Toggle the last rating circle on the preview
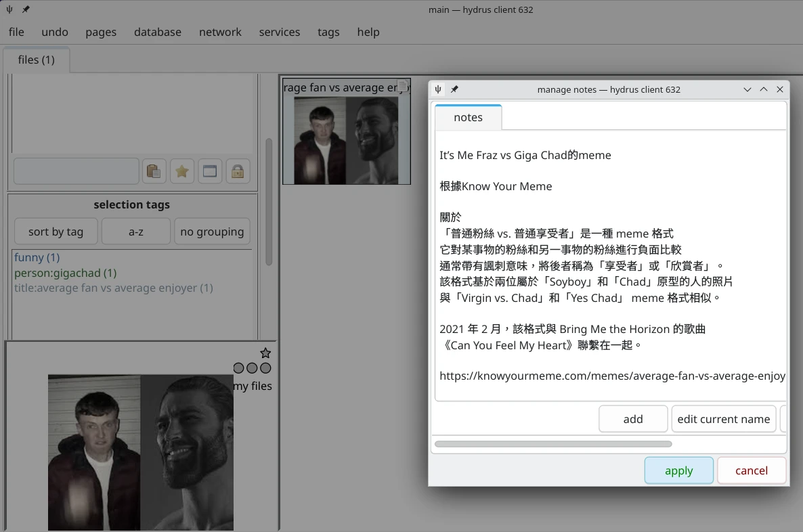 pos(265,368)
